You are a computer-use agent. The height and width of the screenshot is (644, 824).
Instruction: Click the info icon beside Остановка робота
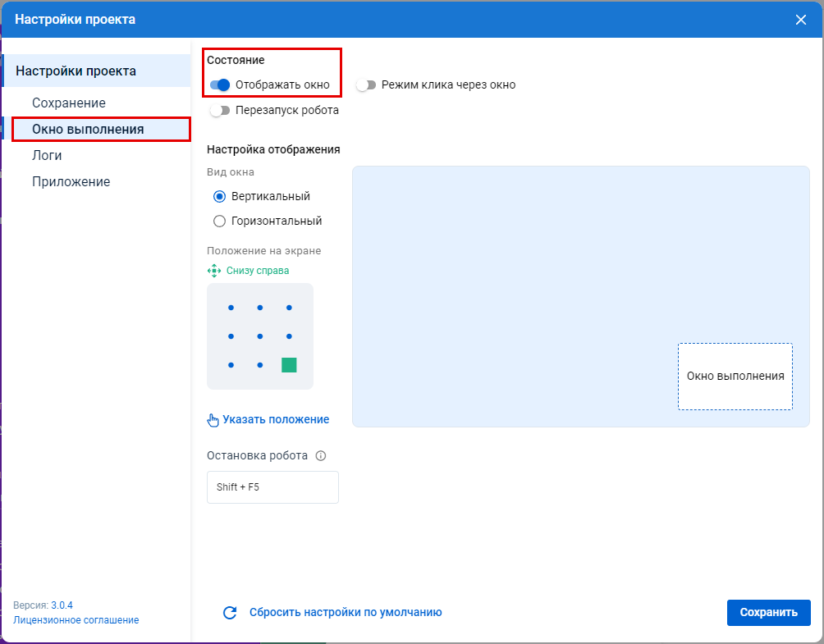click(x=321, y=456)
